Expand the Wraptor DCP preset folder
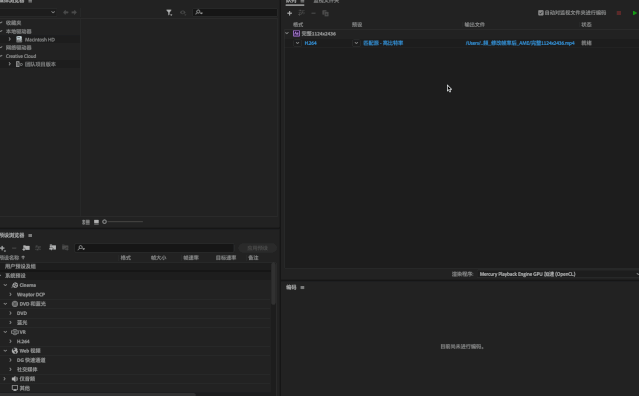639x396 pixels. 11,295
